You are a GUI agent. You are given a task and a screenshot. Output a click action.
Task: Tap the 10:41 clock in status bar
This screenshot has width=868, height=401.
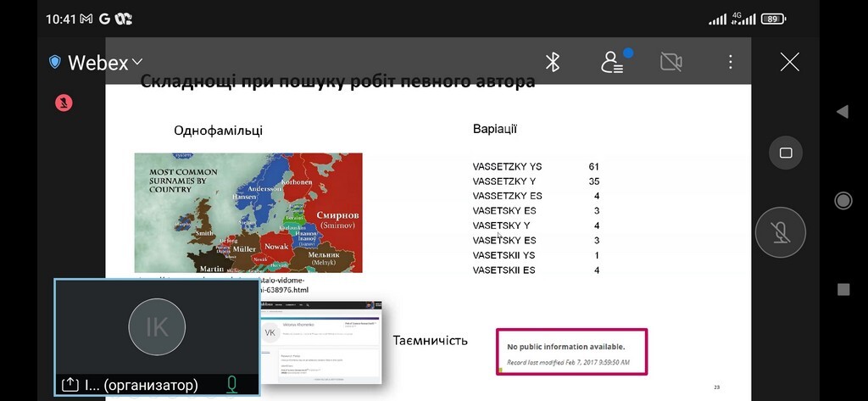(61, 19)
